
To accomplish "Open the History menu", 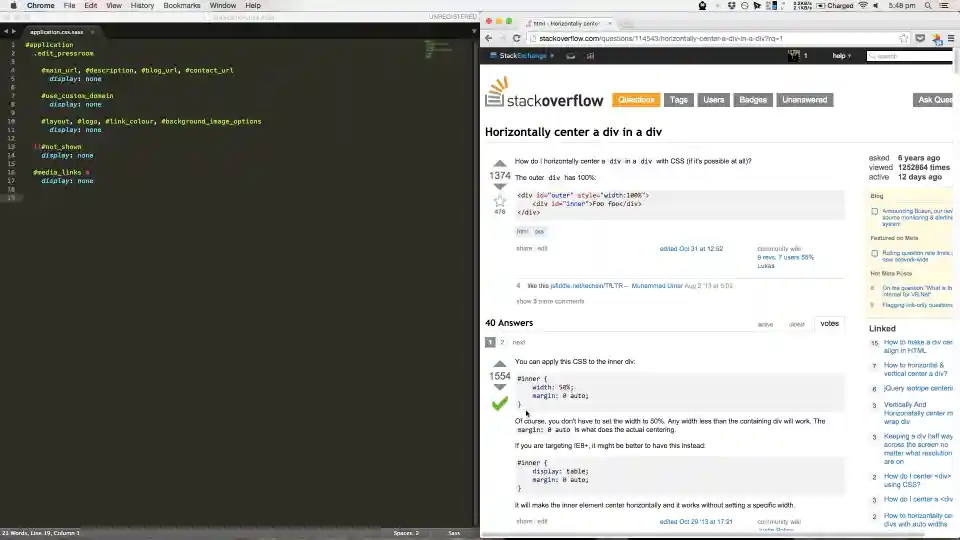I will coord(142,6).
